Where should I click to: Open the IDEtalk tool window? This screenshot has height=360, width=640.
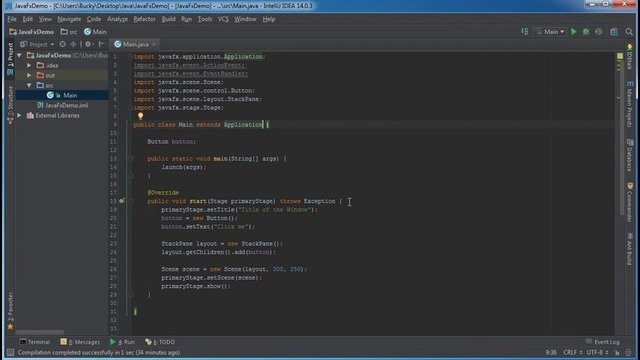pos(630,57)
